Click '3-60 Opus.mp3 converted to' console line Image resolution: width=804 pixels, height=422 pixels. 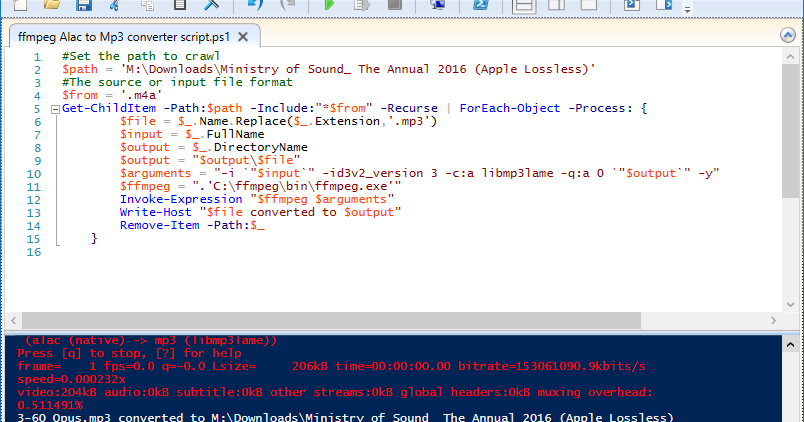click(111, 417)
